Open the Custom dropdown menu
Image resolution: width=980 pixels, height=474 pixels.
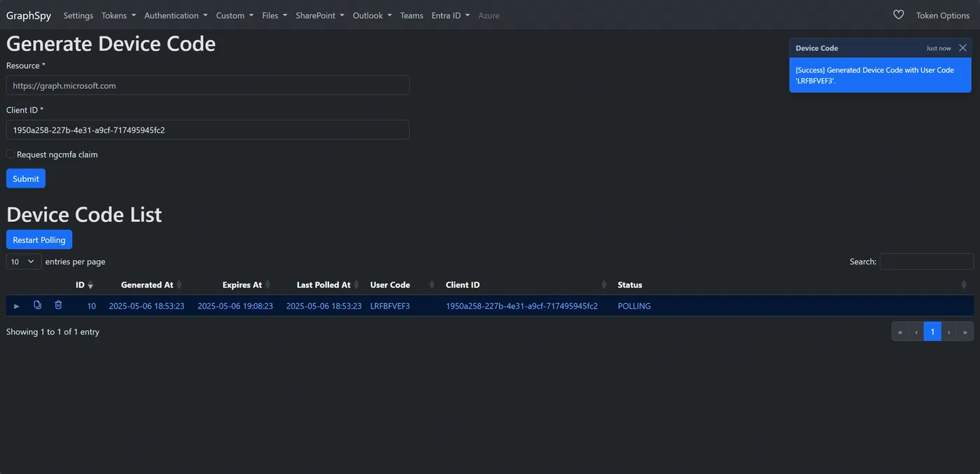pos(234,15)
